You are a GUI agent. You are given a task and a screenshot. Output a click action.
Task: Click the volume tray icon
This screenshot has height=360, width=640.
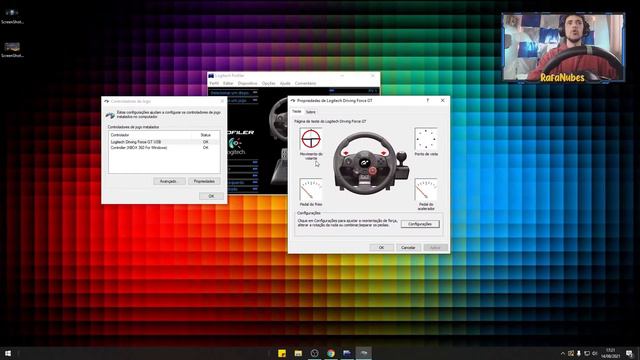(x=595, y=353)
